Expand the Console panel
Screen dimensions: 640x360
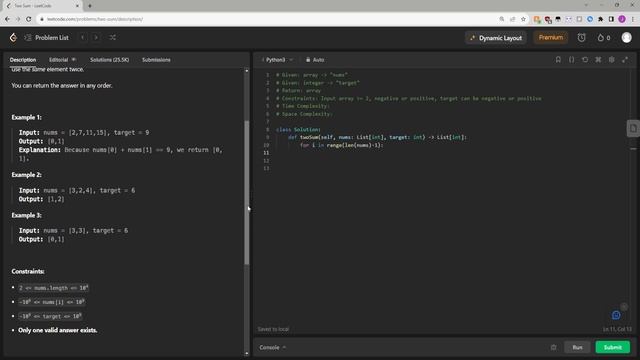point(273,347)
